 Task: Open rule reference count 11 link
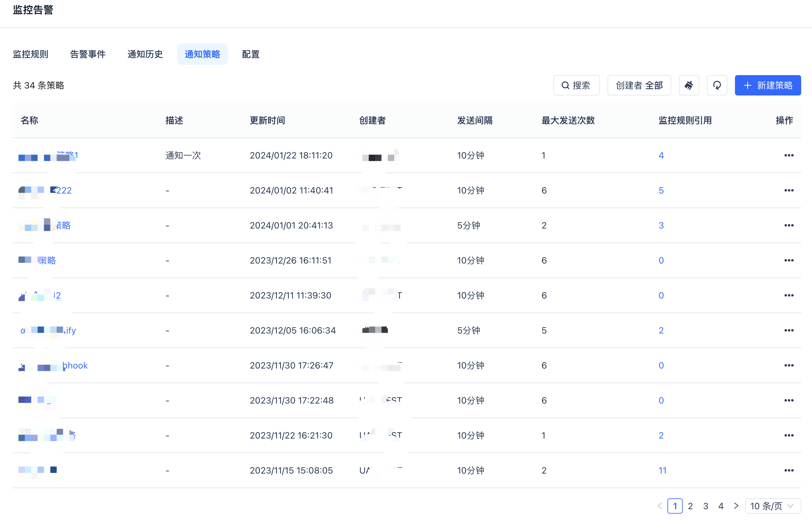(x=662, y=470)
